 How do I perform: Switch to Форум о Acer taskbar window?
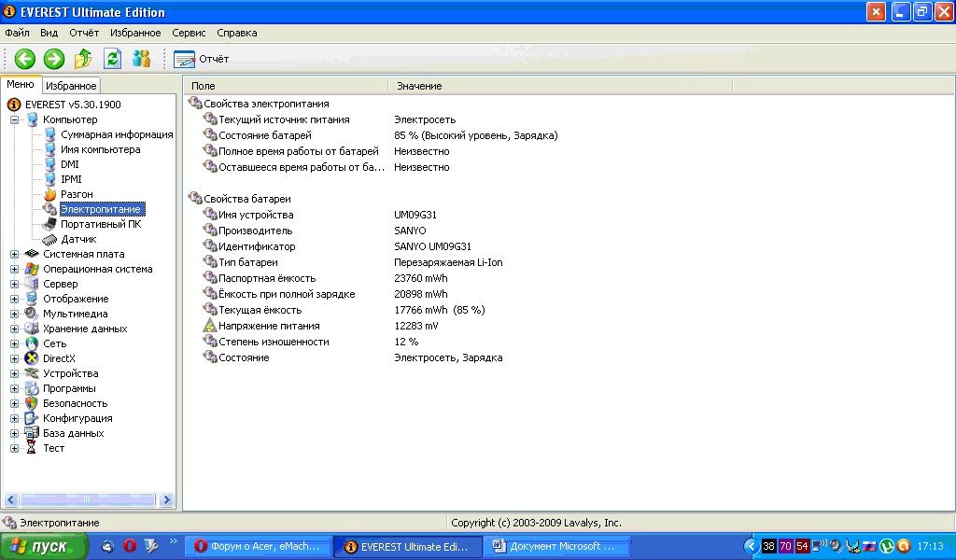[258, 546]
